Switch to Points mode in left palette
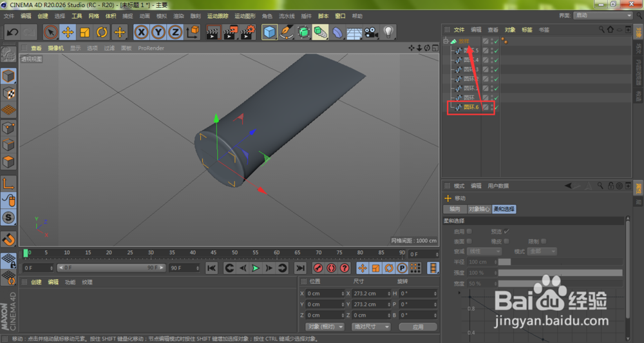The height and width of the screenshot is (343, 644). click(8, 128)
